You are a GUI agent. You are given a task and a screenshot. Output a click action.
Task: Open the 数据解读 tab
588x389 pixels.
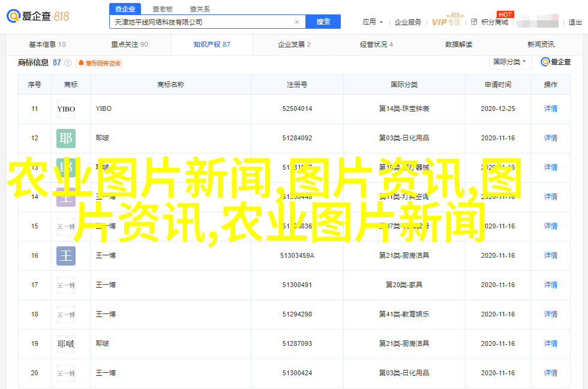pyautogui.click(x=458, y=44)
